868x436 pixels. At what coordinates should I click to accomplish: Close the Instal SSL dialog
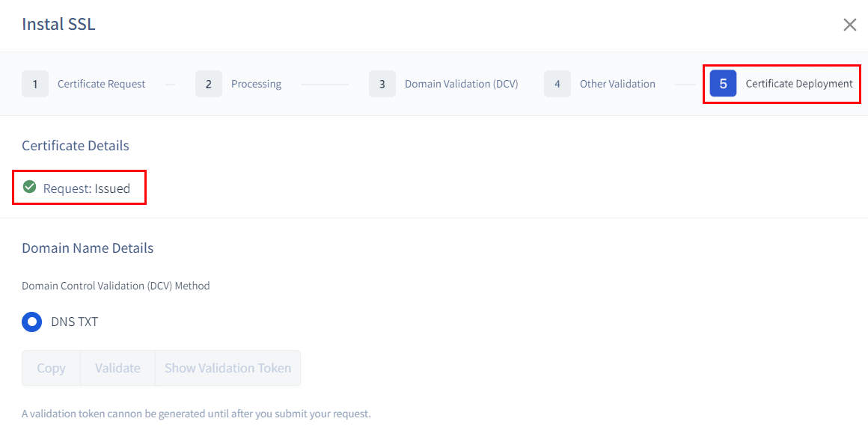point(849,25)
